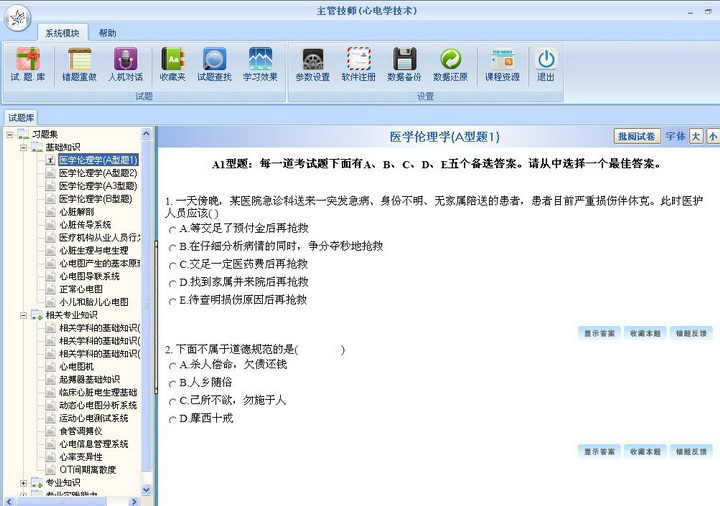The width and height of the screenshot is (720, 506).
Task: Choose answer C.己所不欲,勿施于人
Action: (173, 401)
